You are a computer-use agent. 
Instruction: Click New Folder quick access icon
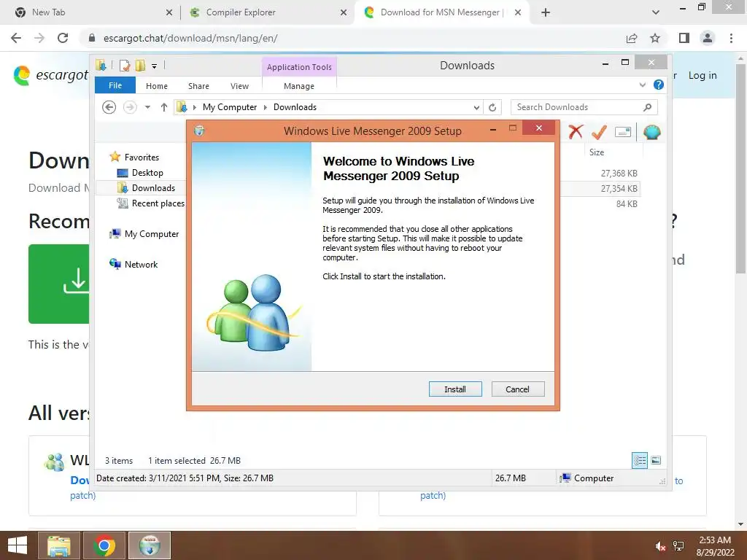pos(140,66)
